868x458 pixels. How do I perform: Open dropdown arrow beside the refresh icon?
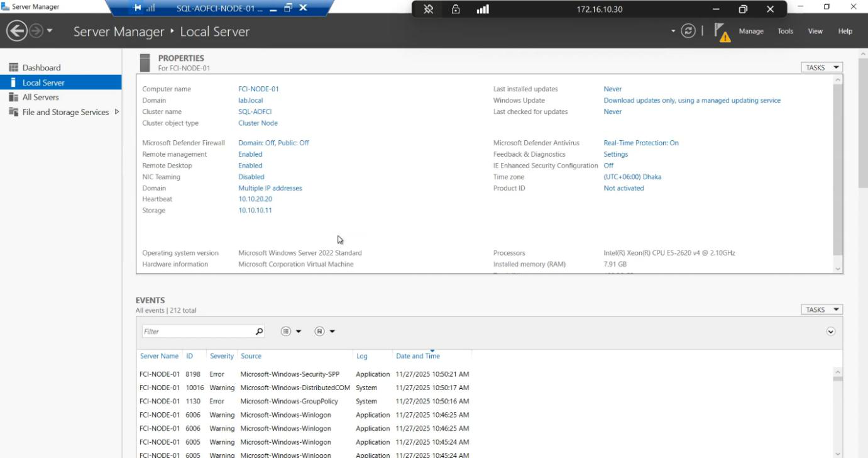click(673, 31)
